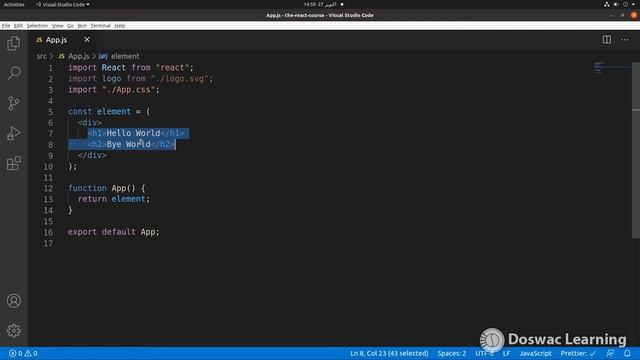This screenshot has width=640, height=360.
Task: Change end of line sequence LF
Action: tap(507, 353)
